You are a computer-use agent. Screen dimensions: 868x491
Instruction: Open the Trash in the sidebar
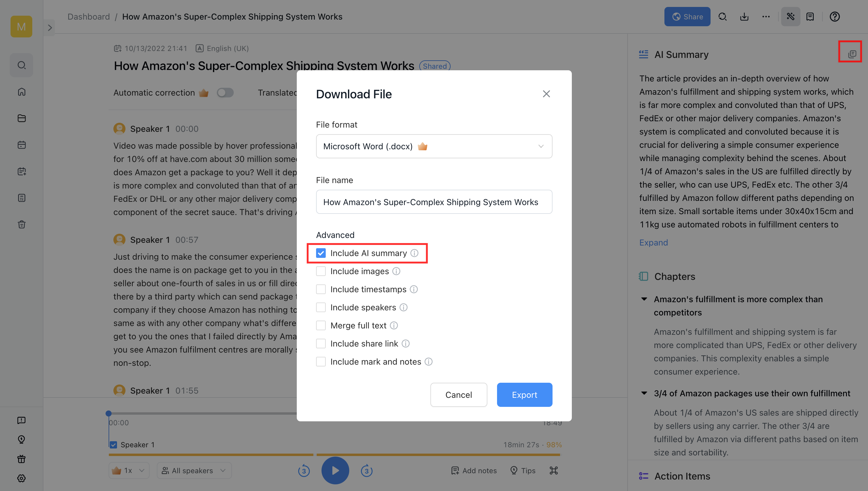click(x=22, y=225)
